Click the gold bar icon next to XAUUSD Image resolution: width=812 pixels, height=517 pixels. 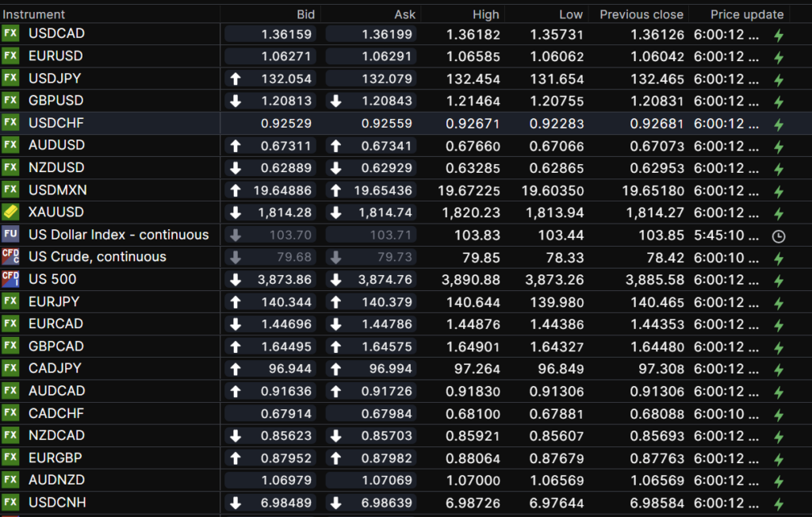[10, 212]
